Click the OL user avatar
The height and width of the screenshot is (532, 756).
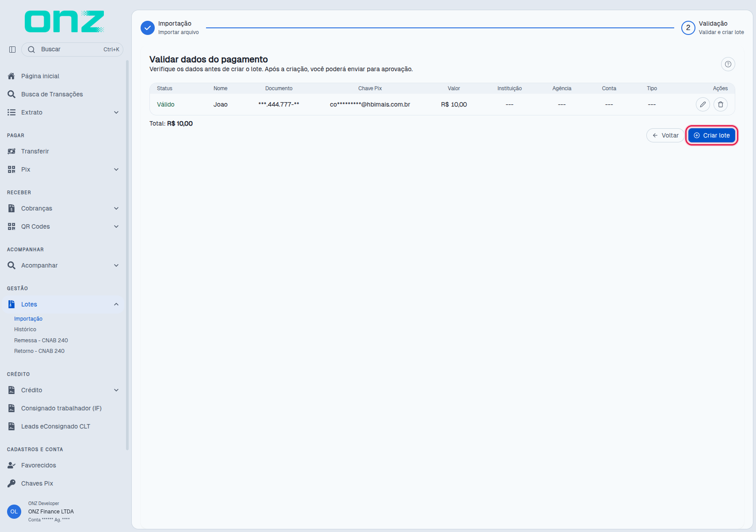tap(14, 512)
